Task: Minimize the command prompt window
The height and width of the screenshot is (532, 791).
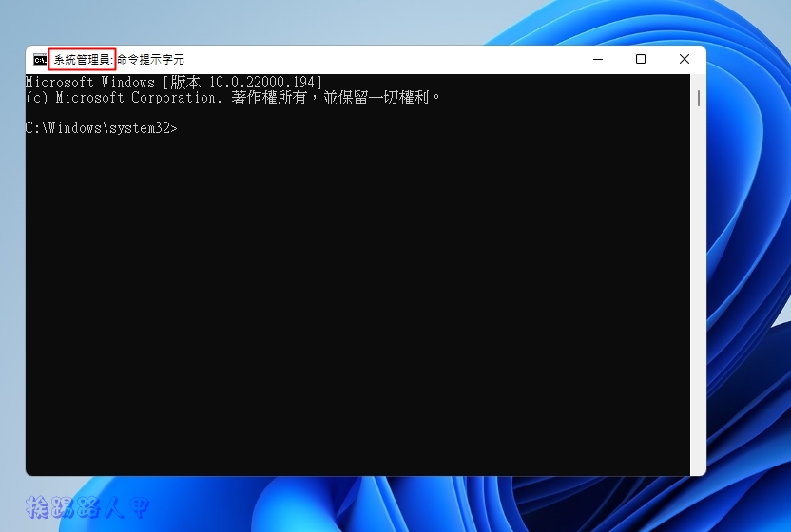Action: [598, 59]
